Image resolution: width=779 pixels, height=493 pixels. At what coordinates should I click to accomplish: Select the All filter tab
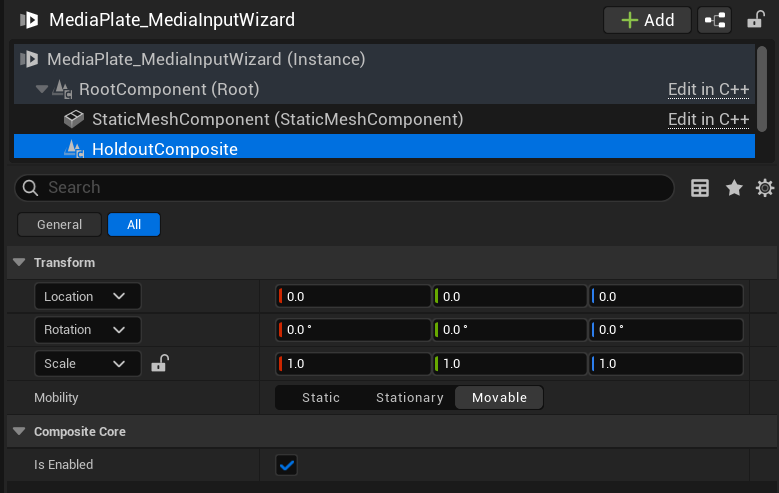pos(134,225)
